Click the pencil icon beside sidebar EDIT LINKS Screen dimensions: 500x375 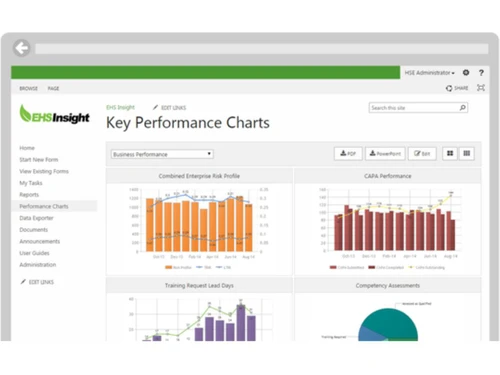(23, 282)
